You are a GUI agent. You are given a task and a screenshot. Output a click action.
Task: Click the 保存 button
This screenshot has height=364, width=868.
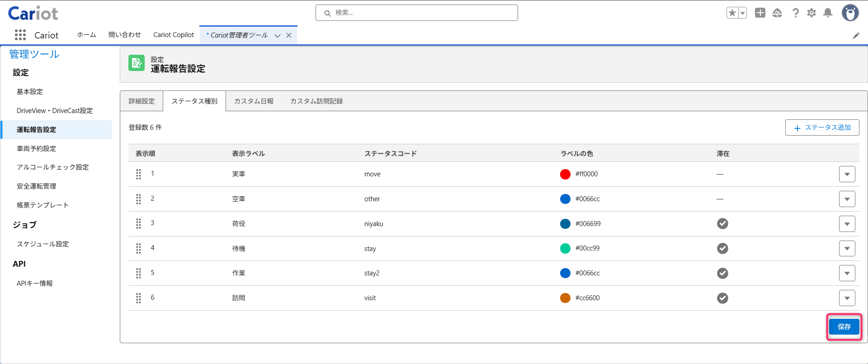point(844,326)
